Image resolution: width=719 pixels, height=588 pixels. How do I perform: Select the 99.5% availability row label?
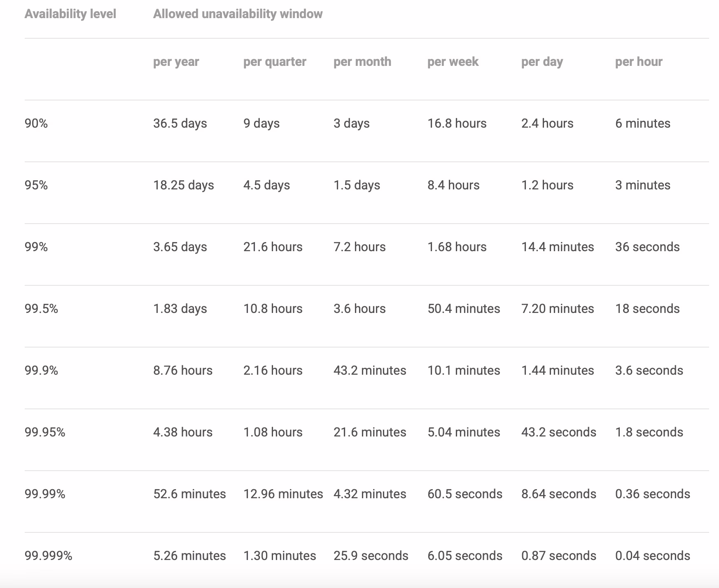(x=41, y=309)
